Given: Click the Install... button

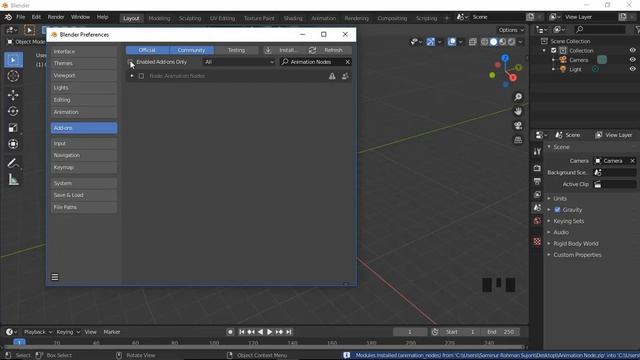Looking at the screenshot, I should pyautogui.click(x=282, y=50).
